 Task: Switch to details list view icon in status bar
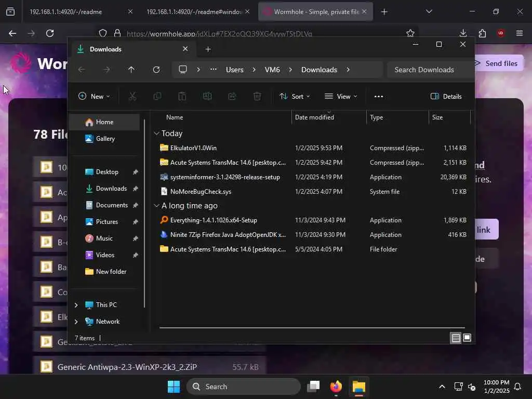pos(456,338)
